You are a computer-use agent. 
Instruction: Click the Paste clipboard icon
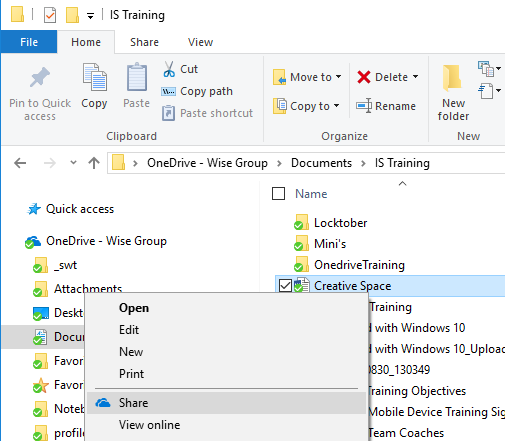point(137,77)
